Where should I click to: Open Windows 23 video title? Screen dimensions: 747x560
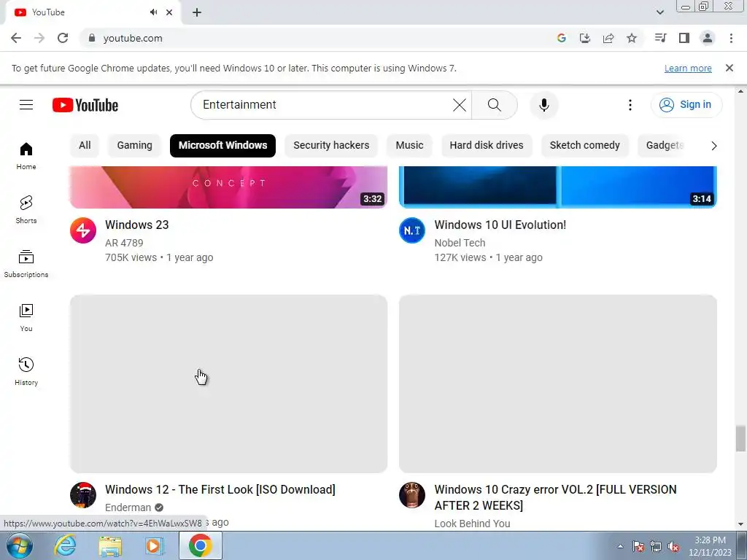136,225
